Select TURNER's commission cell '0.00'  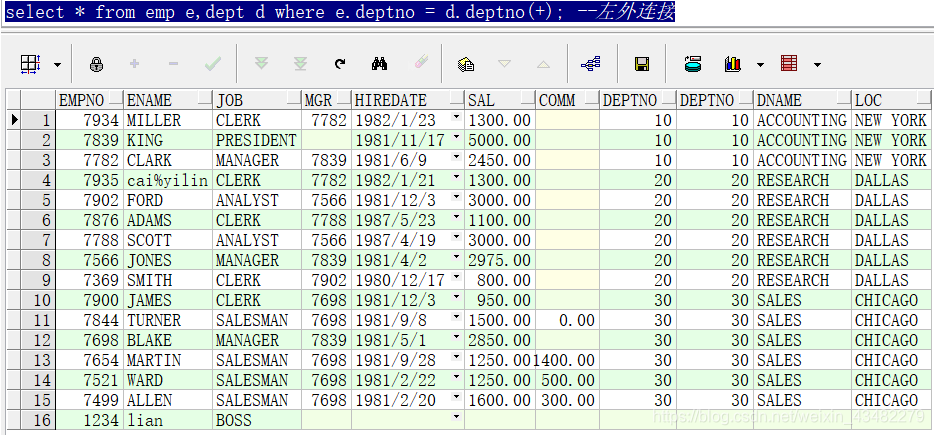(x=567, y=320)
